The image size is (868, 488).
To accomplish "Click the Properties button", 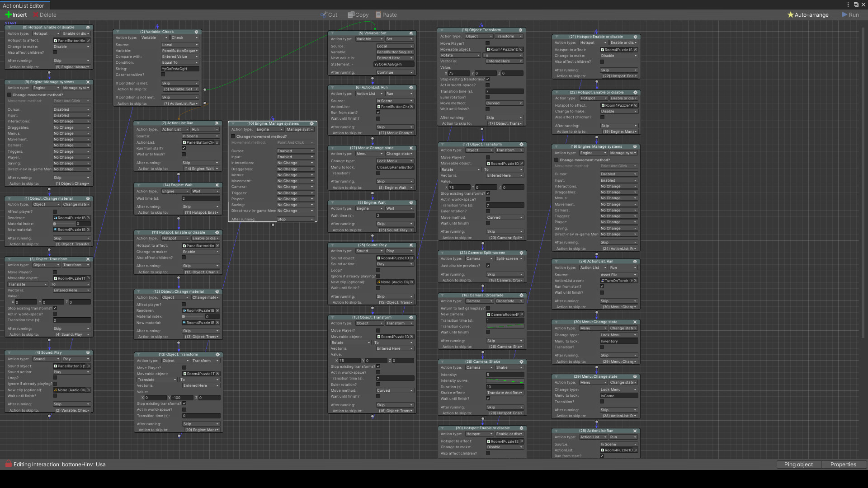I will pos(843,465).
